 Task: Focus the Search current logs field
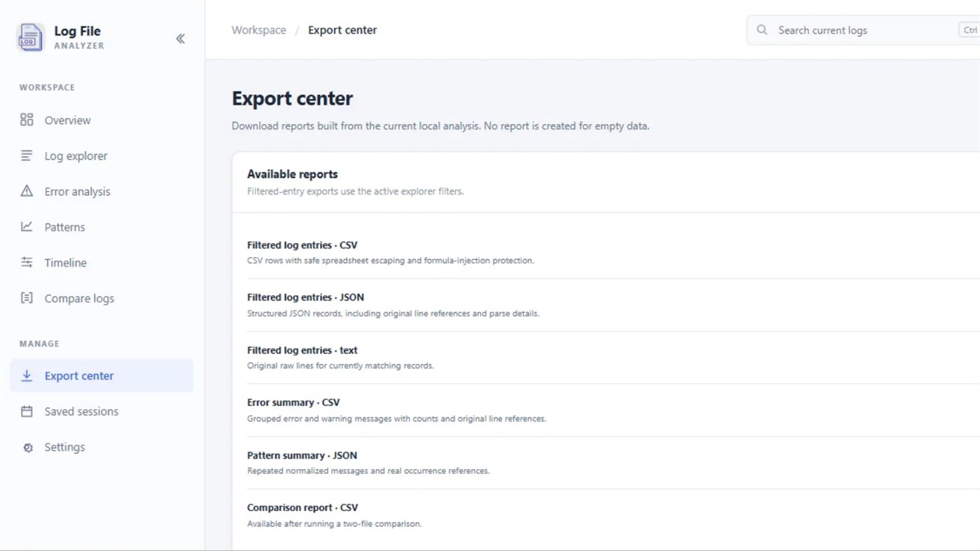click(x=863, y=30)
